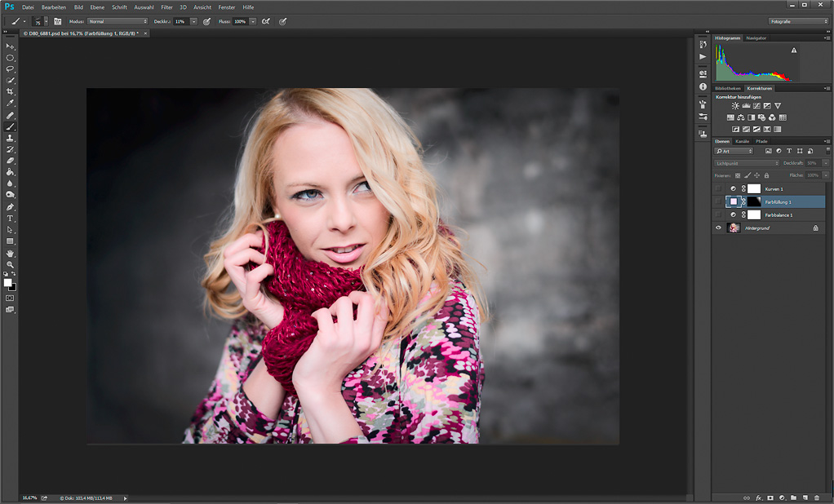
Task: Select the Zoom tool
Action: [x=10, y=264]
